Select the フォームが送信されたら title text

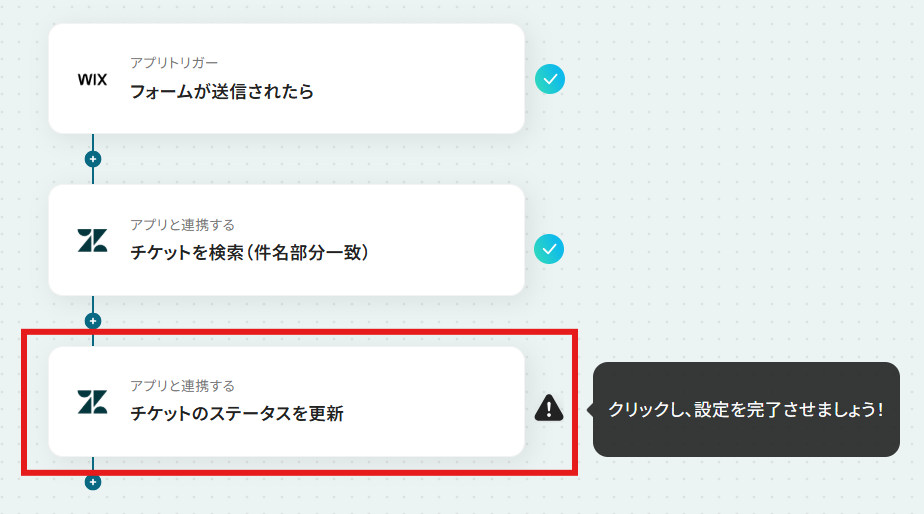(222, 91)
